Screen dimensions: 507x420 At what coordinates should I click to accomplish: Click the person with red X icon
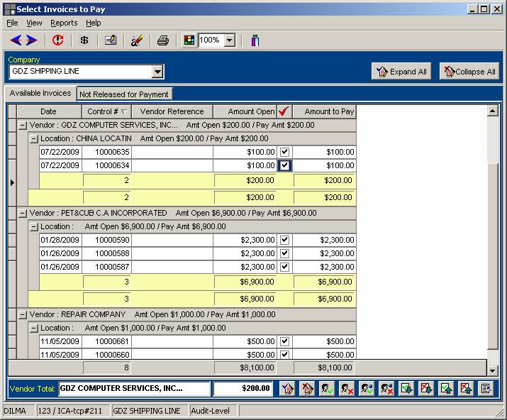coord(347,388)
